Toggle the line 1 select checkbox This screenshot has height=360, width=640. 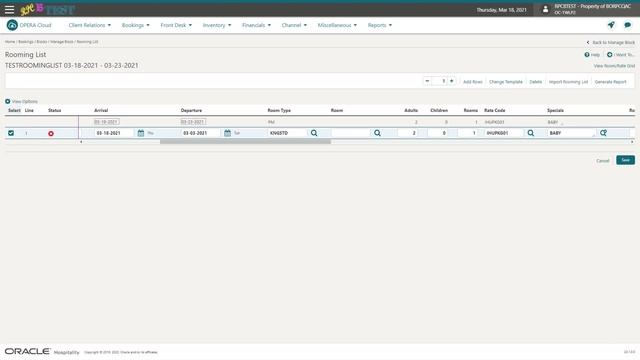[x=11, y=133]
